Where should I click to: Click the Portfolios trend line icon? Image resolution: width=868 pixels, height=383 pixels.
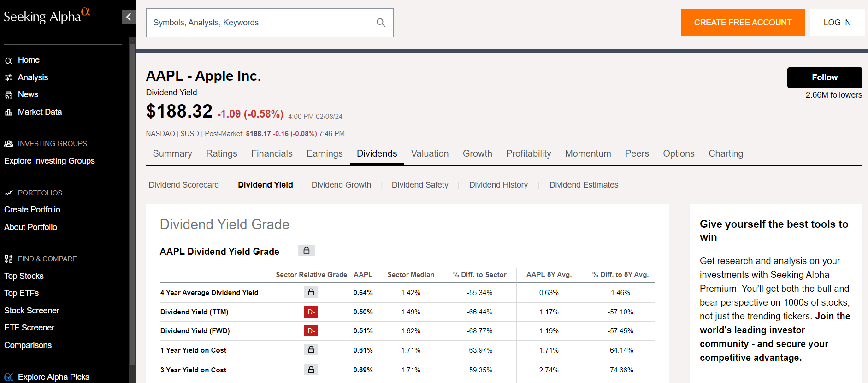[9, 193]
